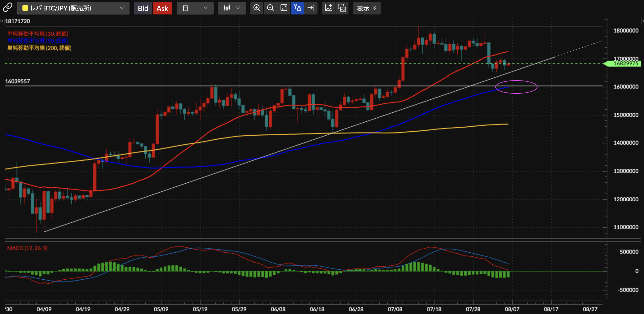Toggle the Y-axis lock button
The image size is (644, 314).
297,8
